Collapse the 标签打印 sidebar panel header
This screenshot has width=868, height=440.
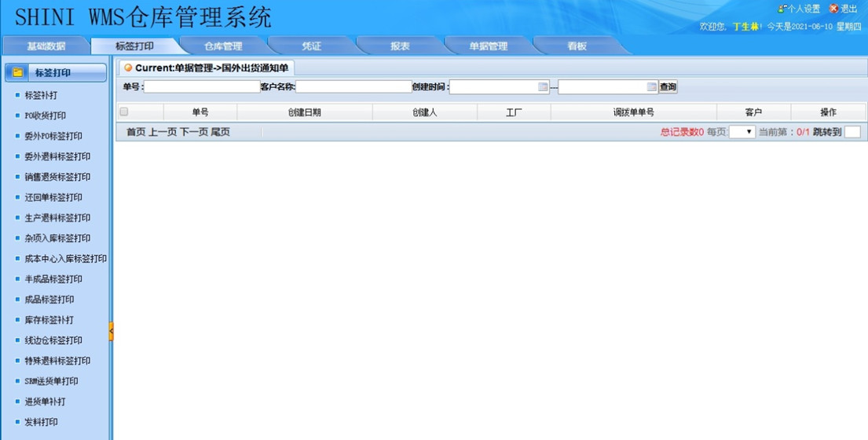click(56, 73)
